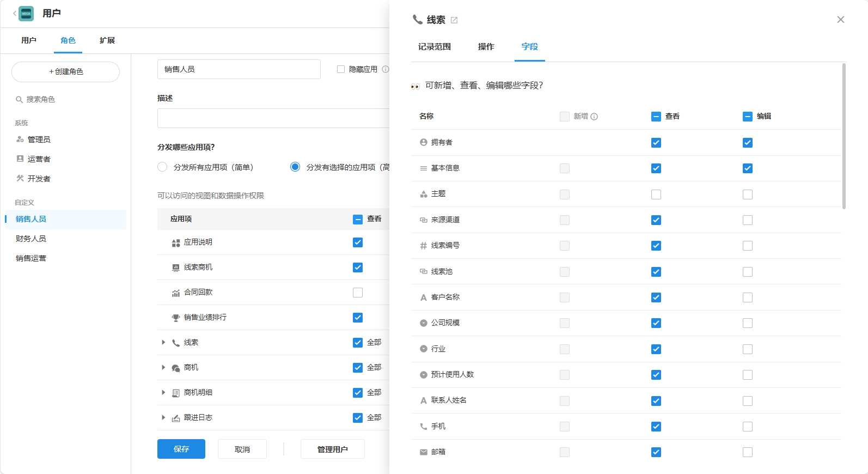Image resolution: width=868 pixels, height=474 pixels.
Task: Toggle the 查看 header checkbox in app list
Action: [358, 219]
